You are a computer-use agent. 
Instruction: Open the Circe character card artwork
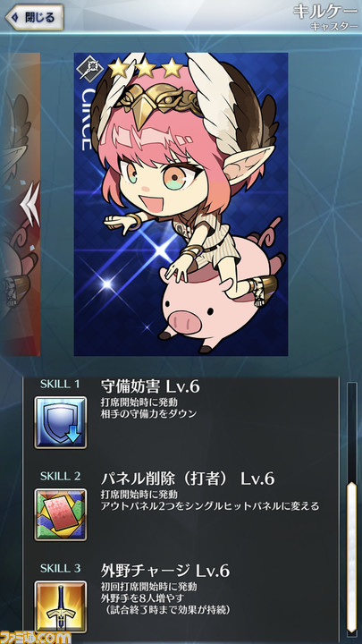(181, 204)
